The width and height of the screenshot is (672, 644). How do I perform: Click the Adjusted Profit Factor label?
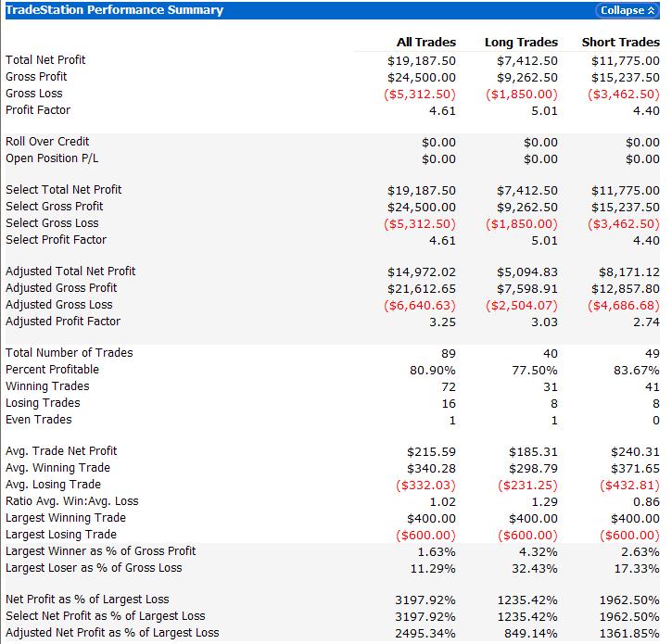click(x=63, y=322)
